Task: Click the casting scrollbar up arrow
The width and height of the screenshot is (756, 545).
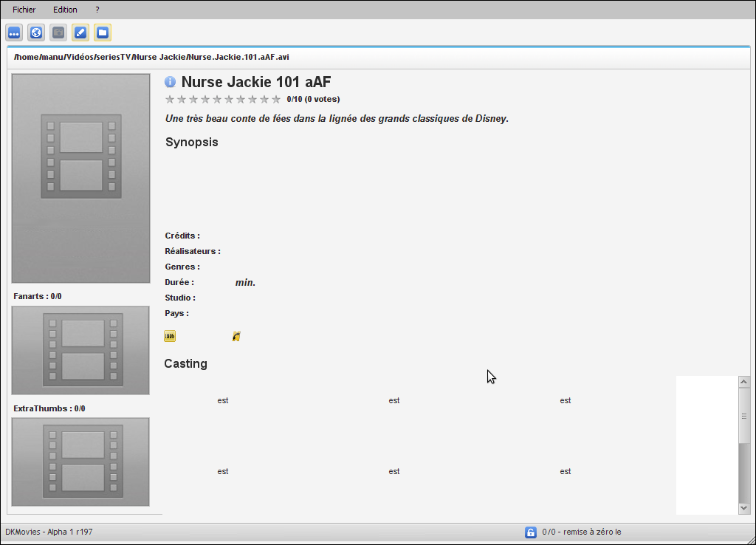Action: (743, 382)
